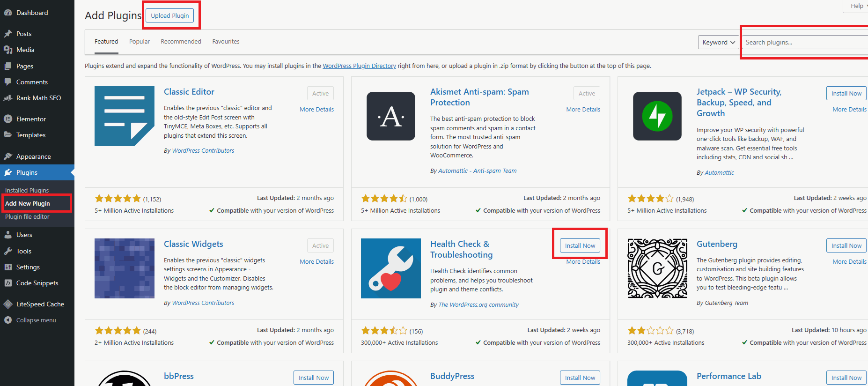Click the Users person icon
The height and width of the screenshot is (386, 868).
pyautogui.click(x=8, y=235)
